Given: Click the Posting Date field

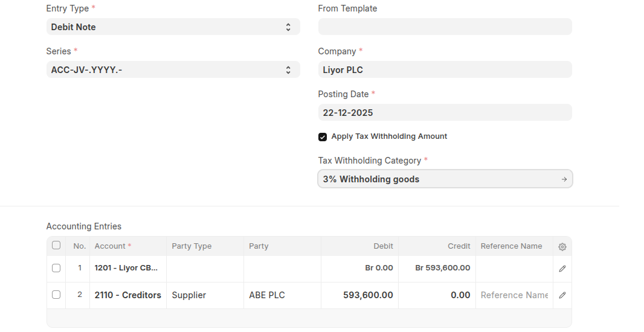Looking at the screenshot, I should pos(445,113).
